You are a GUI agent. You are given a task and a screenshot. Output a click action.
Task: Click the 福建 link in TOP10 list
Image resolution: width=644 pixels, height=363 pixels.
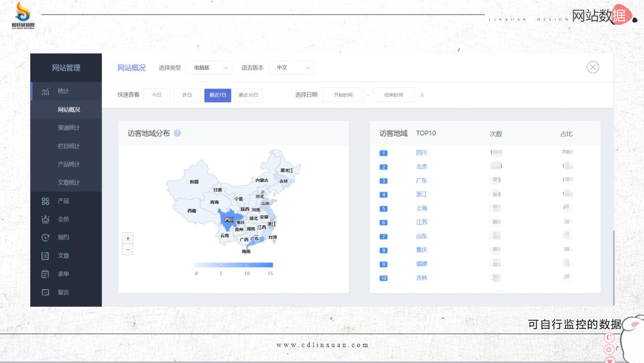422,264
